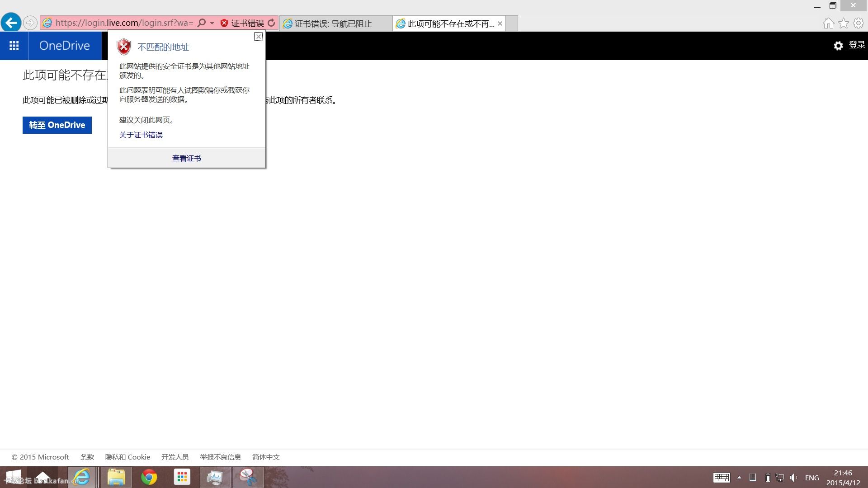The image size is (868, 488).
Task: Open the volume speaker tray icon
Action: pos(793,478)
